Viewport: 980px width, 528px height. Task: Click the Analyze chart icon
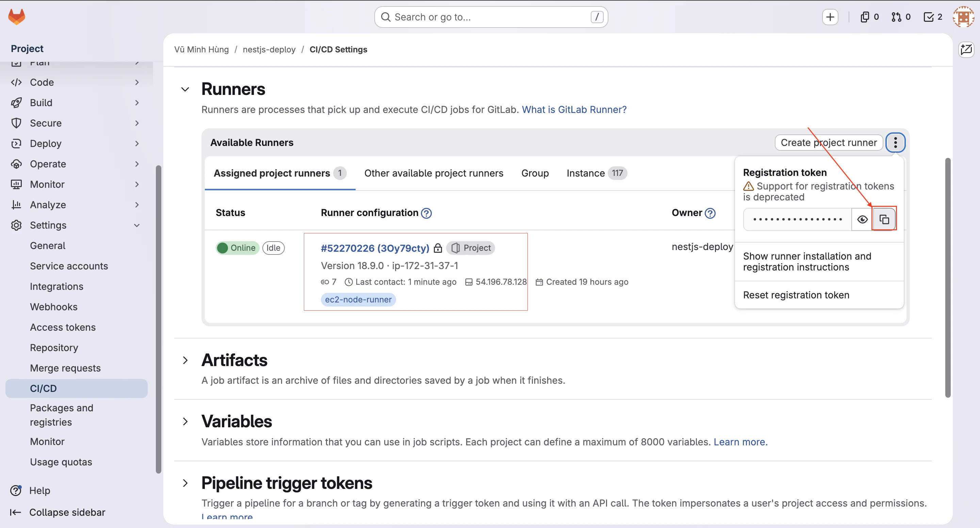[16, 205]
